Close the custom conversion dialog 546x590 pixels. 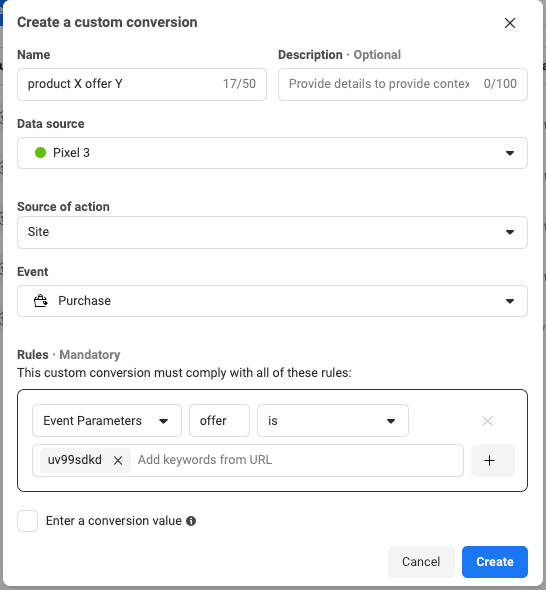click(510, 23)
